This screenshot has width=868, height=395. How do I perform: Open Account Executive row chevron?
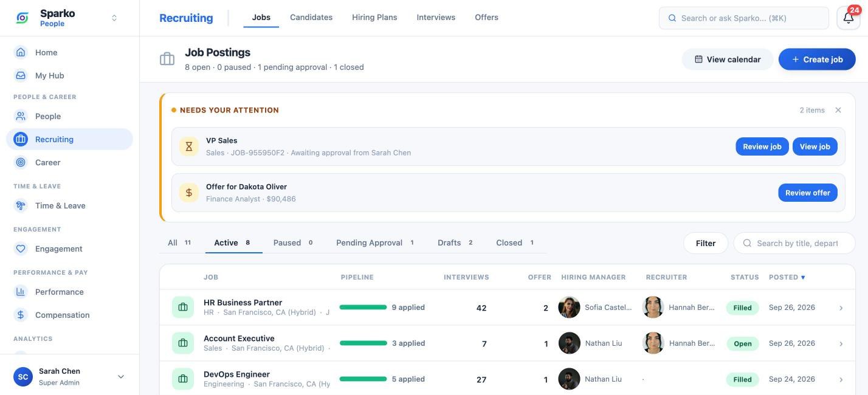pyautogui.click(x=841, y=344)
